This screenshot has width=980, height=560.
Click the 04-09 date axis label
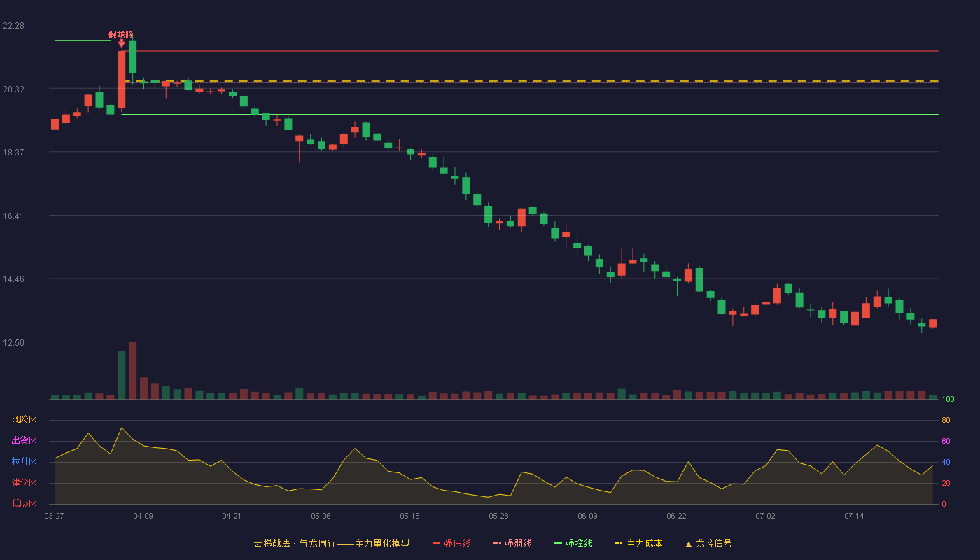143,516
